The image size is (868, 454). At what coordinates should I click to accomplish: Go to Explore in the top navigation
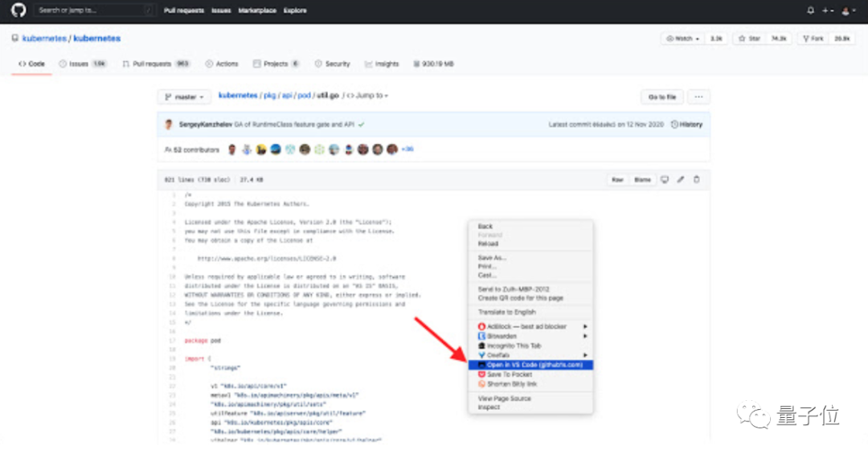point(295,10)
